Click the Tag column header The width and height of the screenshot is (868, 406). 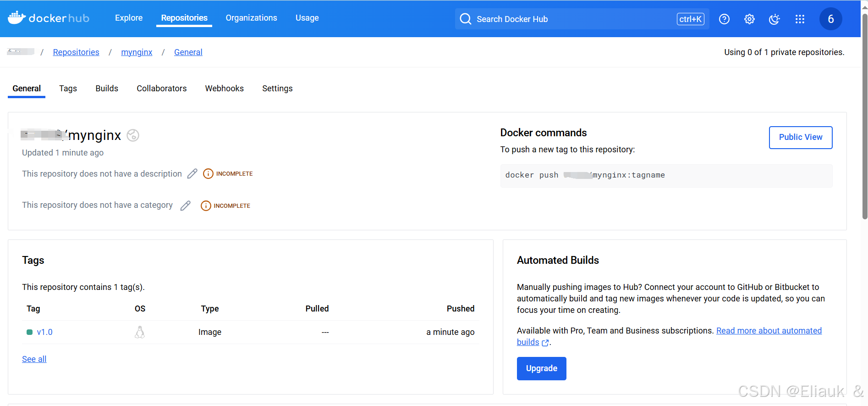tap(33, 309)
